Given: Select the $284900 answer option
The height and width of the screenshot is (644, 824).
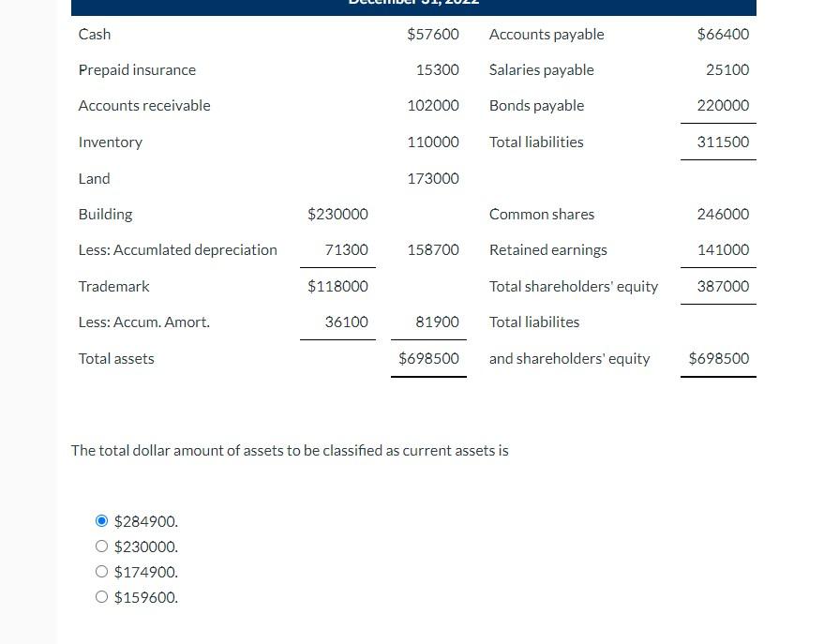Looking at the screenshot, I should click(101, 520).
